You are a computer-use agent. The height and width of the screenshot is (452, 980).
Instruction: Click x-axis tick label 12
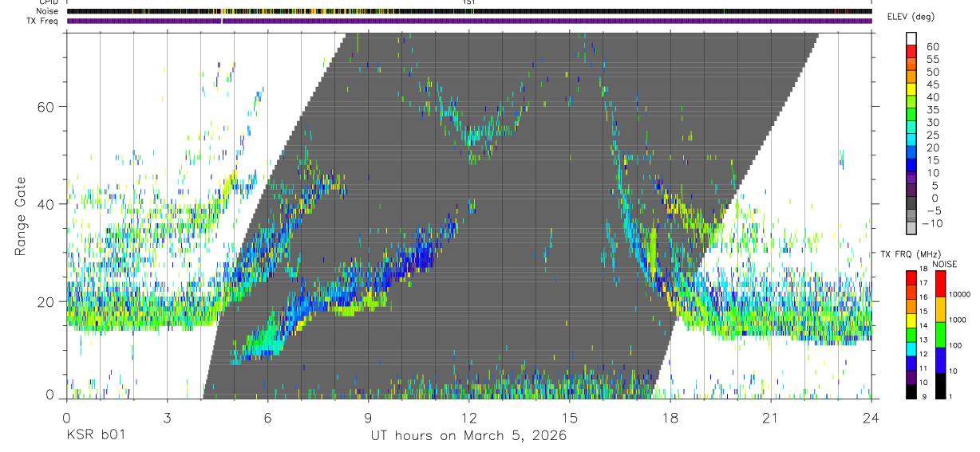tap(468, 418)
